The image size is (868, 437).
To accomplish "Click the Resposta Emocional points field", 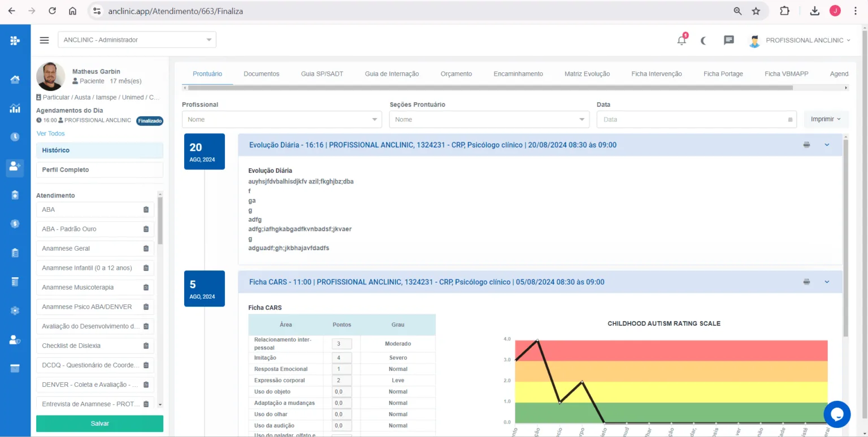I will pyautogui.click(x=341, y=369).
